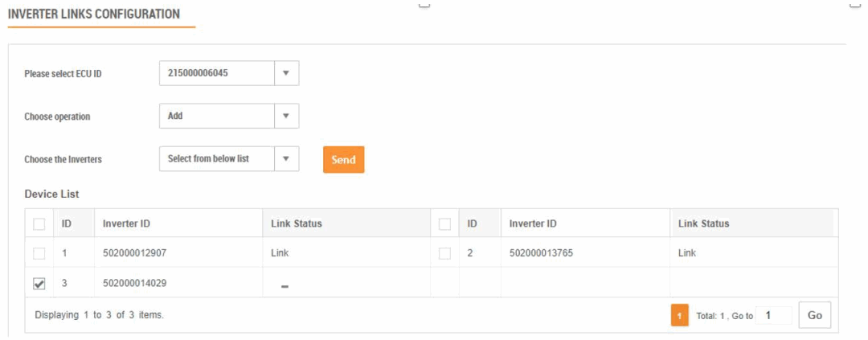Select the 502000012907 inverter ID cell
This screenshot has height=340, width=868.
pos(135,253)
